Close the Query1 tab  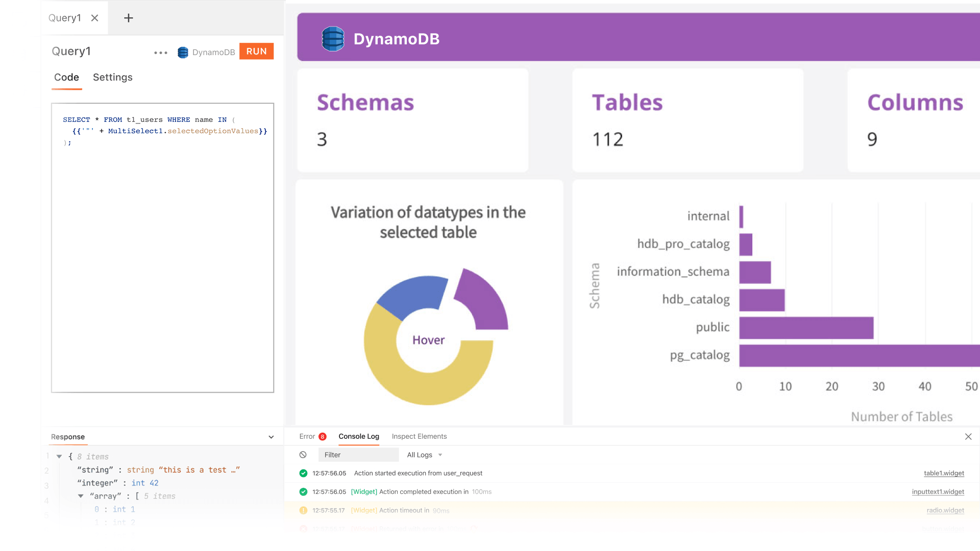coord(95,17)
